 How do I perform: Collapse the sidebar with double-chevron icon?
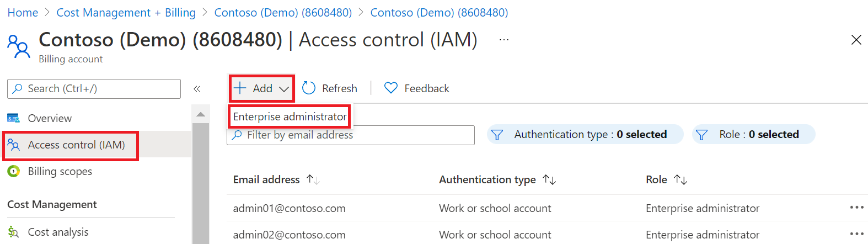[197, 89]
